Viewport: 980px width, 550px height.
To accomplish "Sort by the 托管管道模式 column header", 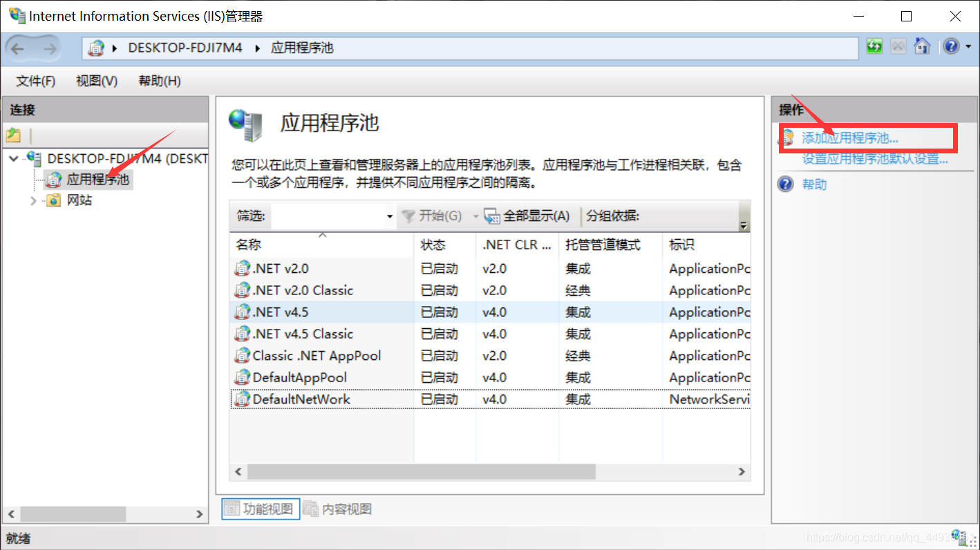I will click(x=610, y=245).
